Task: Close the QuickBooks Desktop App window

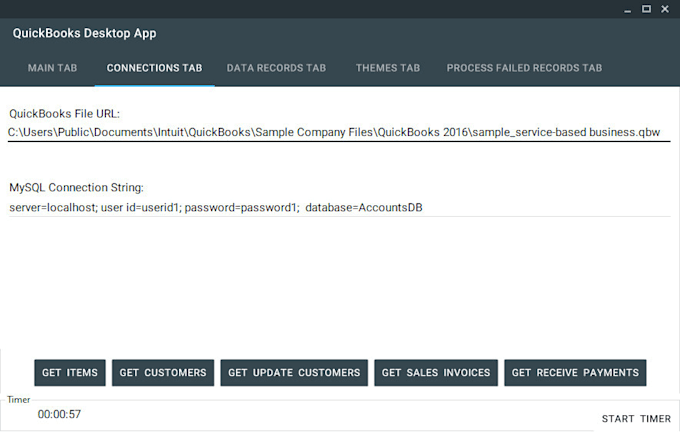Action: pyautogui.click(x=665, y=9)
